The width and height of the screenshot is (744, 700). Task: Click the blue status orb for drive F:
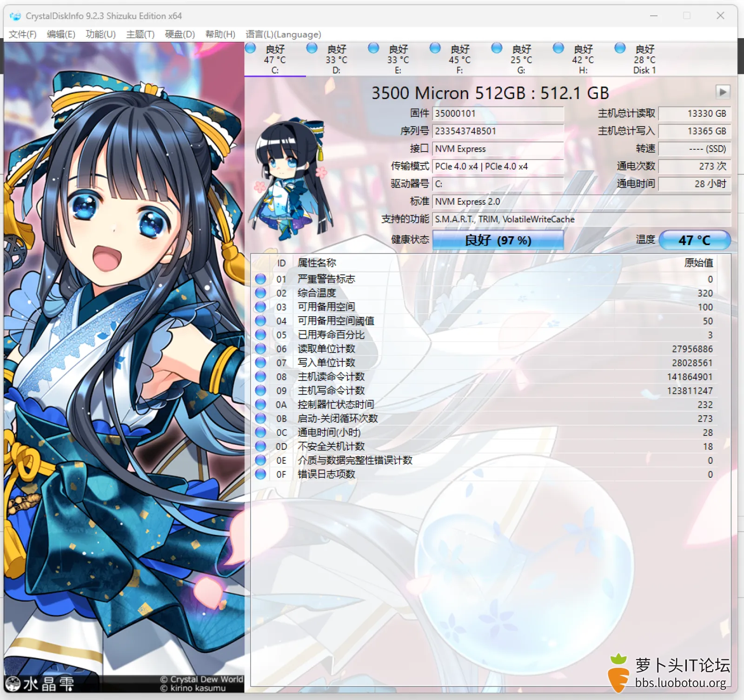tap(435, 48)
